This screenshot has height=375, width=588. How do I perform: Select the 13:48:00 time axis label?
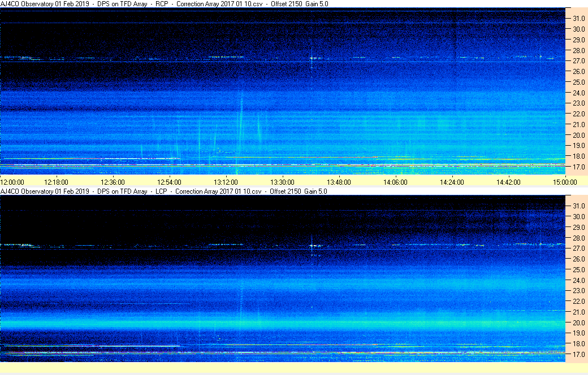coord(339,182)
